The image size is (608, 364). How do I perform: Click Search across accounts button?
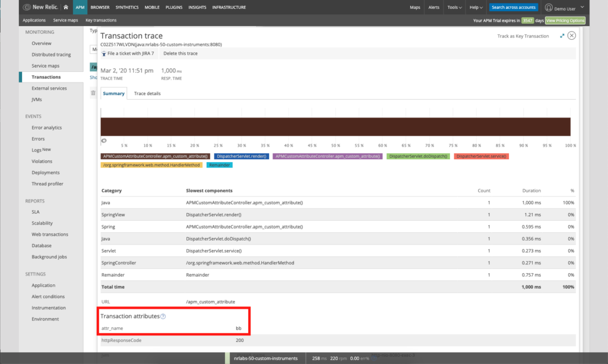514,7
